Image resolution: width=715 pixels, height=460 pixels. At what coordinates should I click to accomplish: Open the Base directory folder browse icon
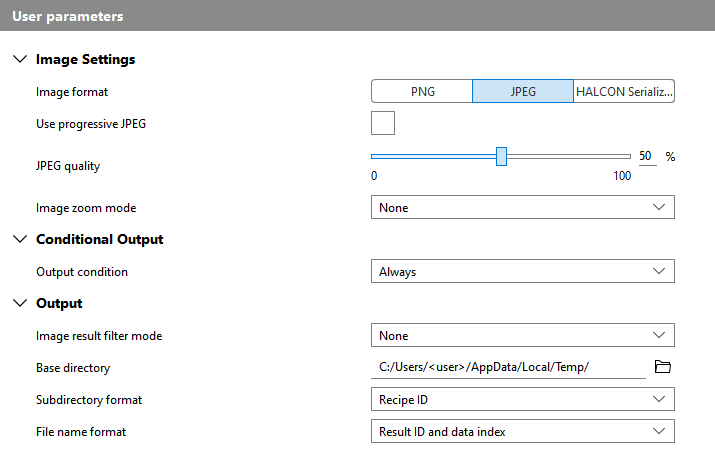662,367
